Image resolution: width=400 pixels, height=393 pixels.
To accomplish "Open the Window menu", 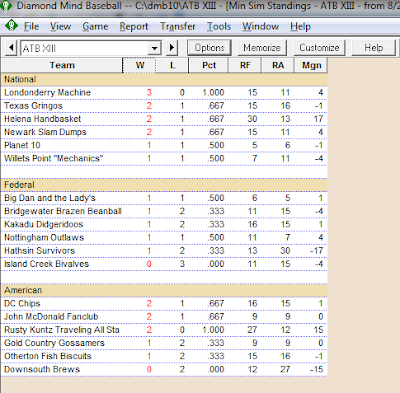I will pos(261,26).
